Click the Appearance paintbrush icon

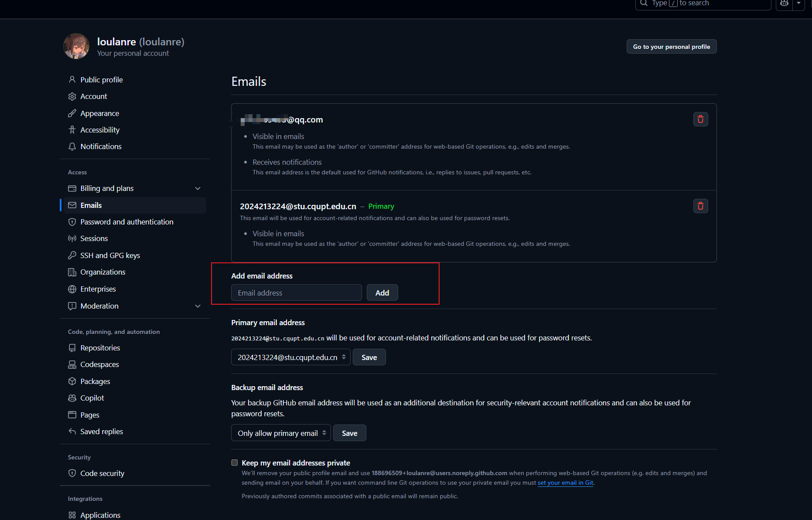click(x=72, y=113)
